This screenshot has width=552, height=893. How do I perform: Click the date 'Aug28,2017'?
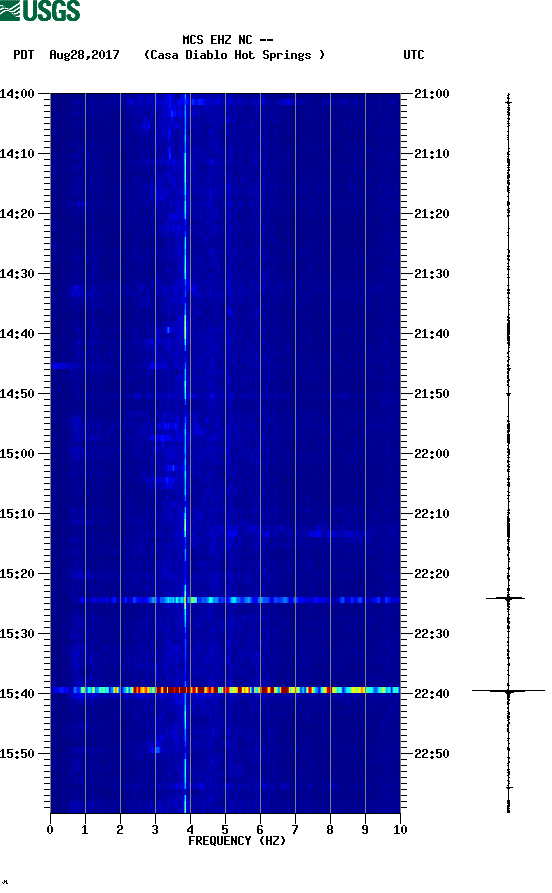tap(84, 55)
